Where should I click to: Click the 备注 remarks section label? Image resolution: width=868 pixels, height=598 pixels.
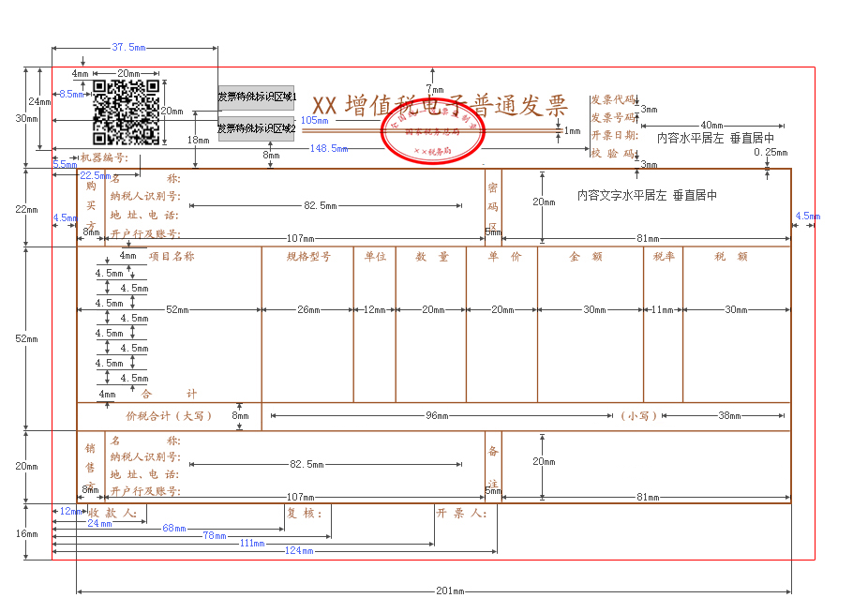492,457
